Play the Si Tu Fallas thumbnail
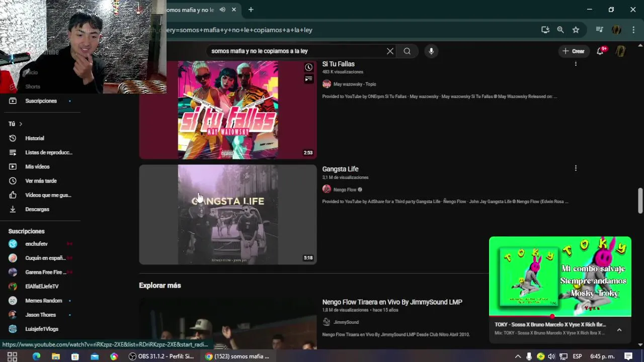The height and width of the screenshot is (362, 644). click(228, 110)
